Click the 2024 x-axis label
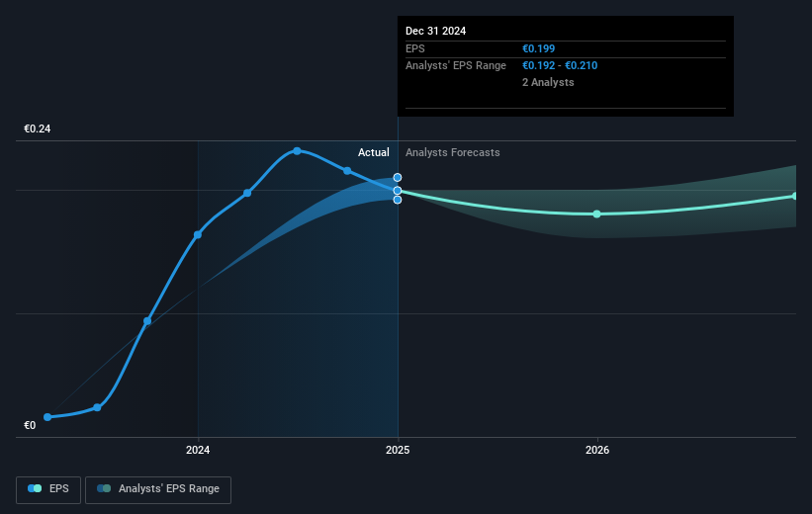 pyautogui.click(x=198, y=450)
